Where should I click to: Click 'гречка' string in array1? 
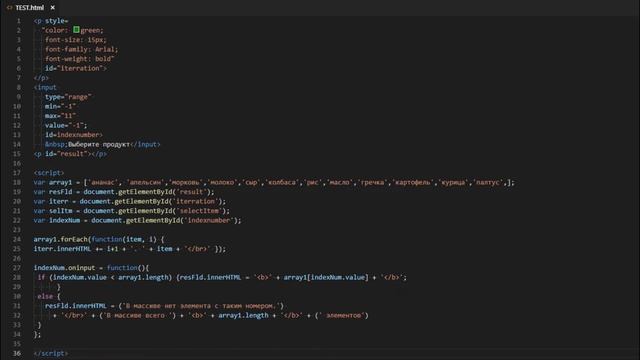coord(372,182)
